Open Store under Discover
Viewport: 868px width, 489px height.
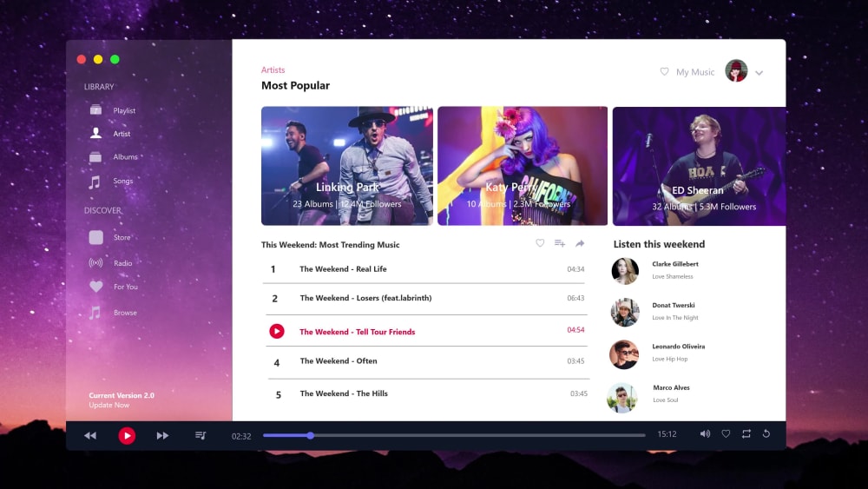(x=122, y=237)
